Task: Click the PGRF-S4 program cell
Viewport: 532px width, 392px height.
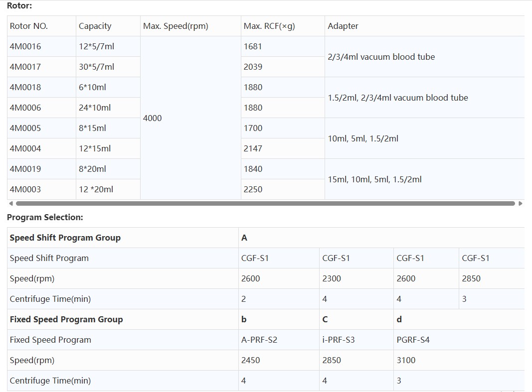Action: click(413, 340)
